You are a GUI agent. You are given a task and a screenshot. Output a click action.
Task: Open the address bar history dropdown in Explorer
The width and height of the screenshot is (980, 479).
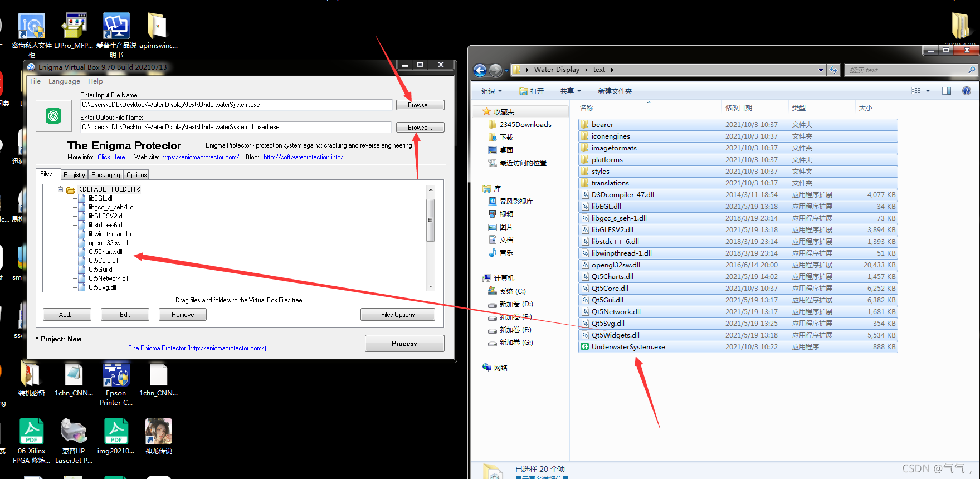coord(821,70)
